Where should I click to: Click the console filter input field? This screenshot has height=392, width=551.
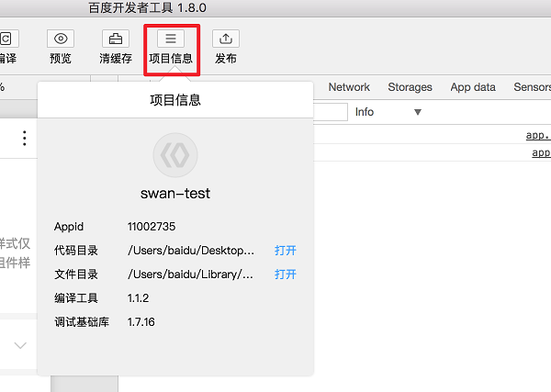(x=331, y=112)
